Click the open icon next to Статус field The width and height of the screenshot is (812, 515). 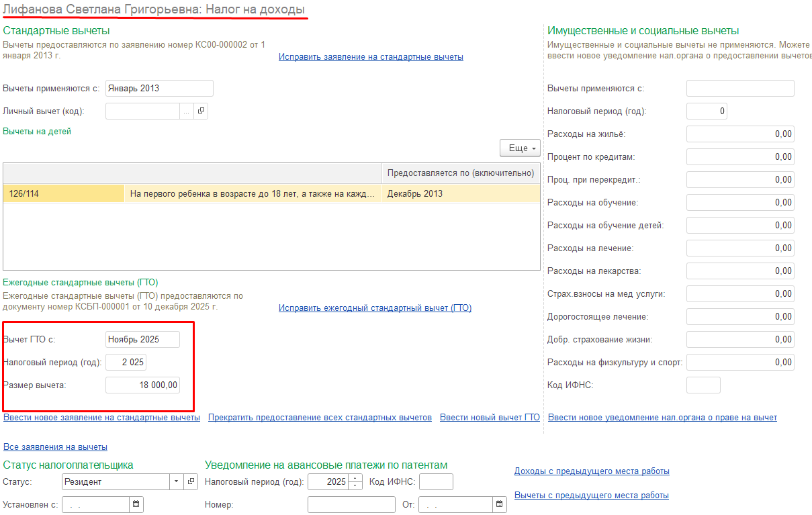[191, 481]
